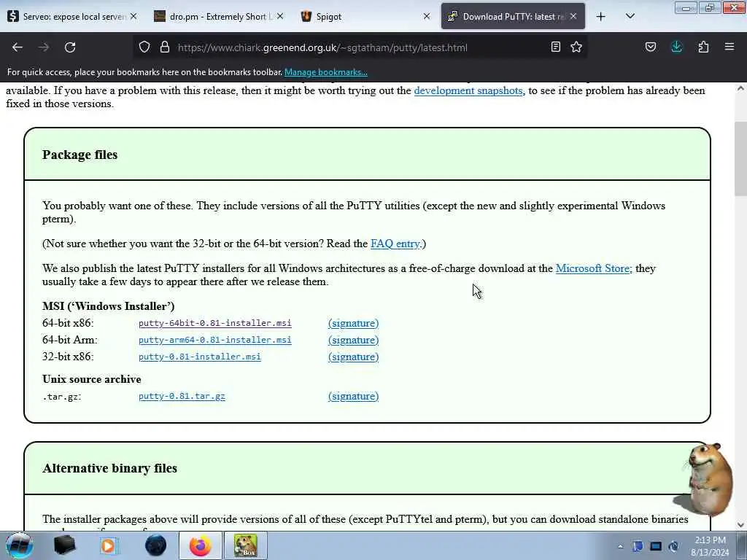Switch to the Spigot tab
The height and width of the screenshot is (560, 747).
[365, 17]
